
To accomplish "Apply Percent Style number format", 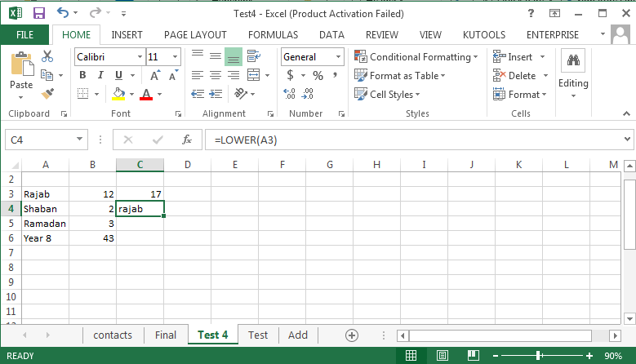I will 318,75.
